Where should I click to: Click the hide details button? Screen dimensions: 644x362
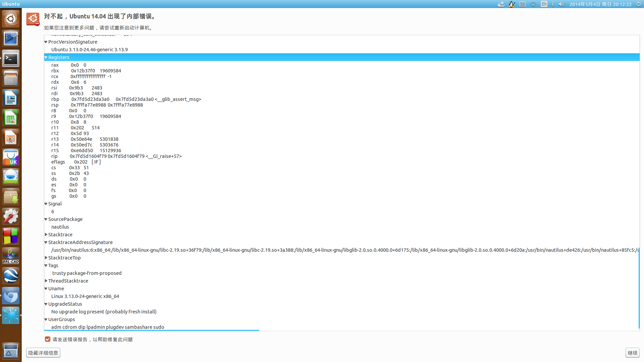point(43,353)
